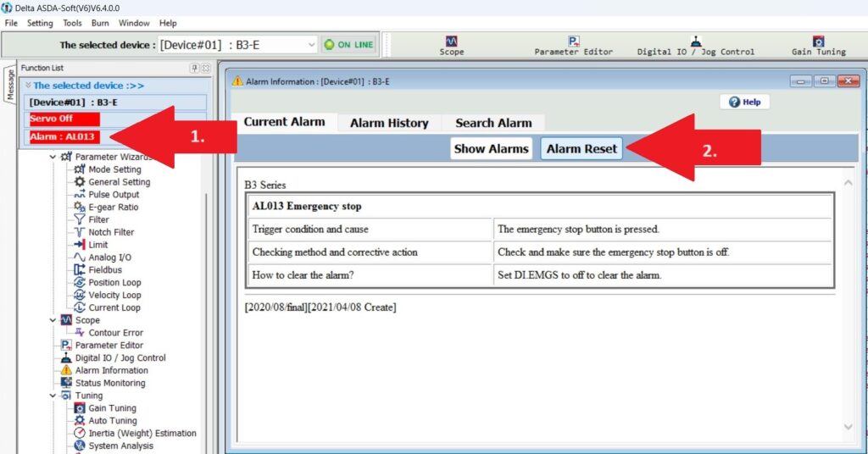
Task: Click the Show Alarms button
Action: [x=491, y=148]
